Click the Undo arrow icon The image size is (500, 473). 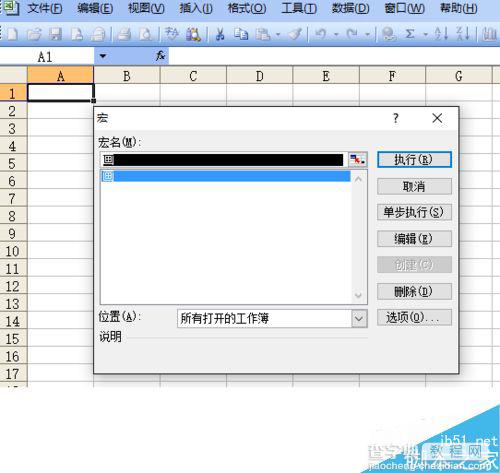click(321, 34)
